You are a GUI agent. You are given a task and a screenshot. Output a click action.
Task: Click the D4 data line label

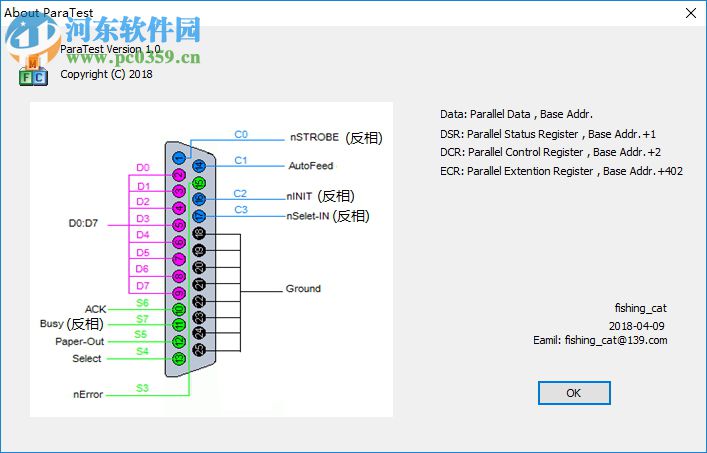(142, 235)
